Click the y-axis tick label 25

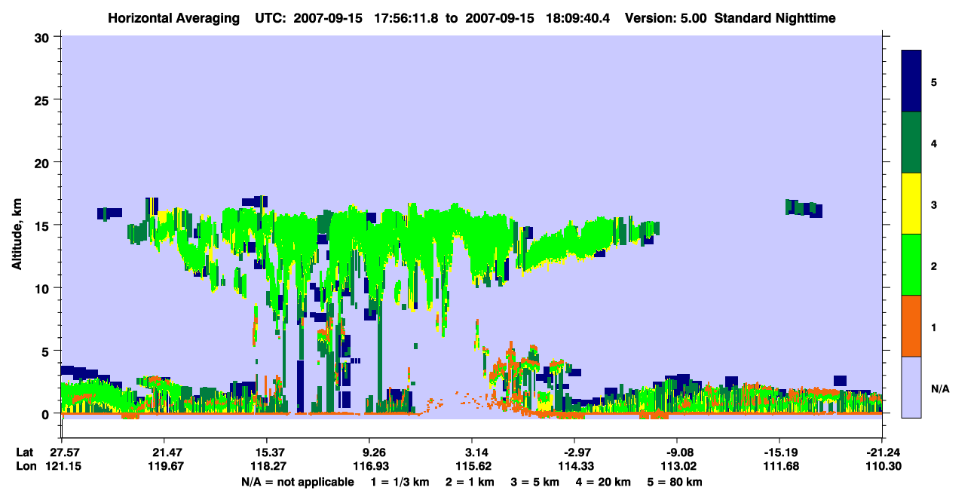(43, 100)
